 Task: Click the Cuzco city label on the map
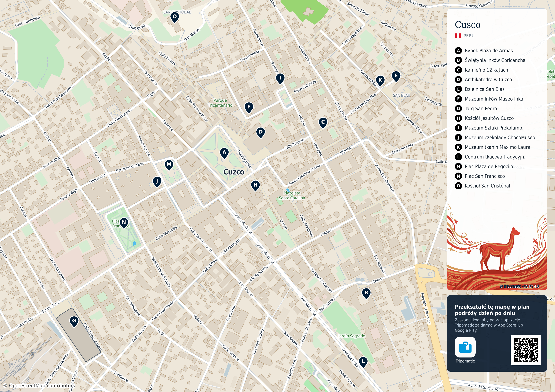tap(234, 172)
